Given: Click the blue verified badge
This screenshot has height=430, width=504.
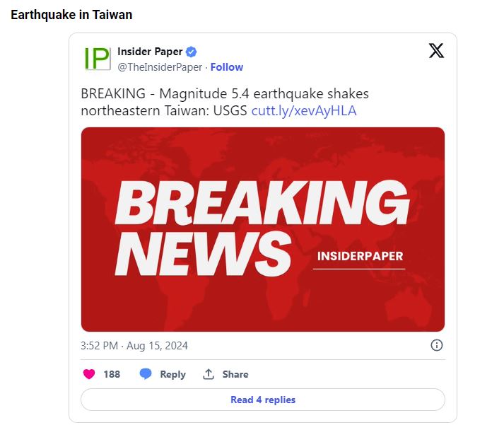Looking at the screenshot, I should point(192,52).
